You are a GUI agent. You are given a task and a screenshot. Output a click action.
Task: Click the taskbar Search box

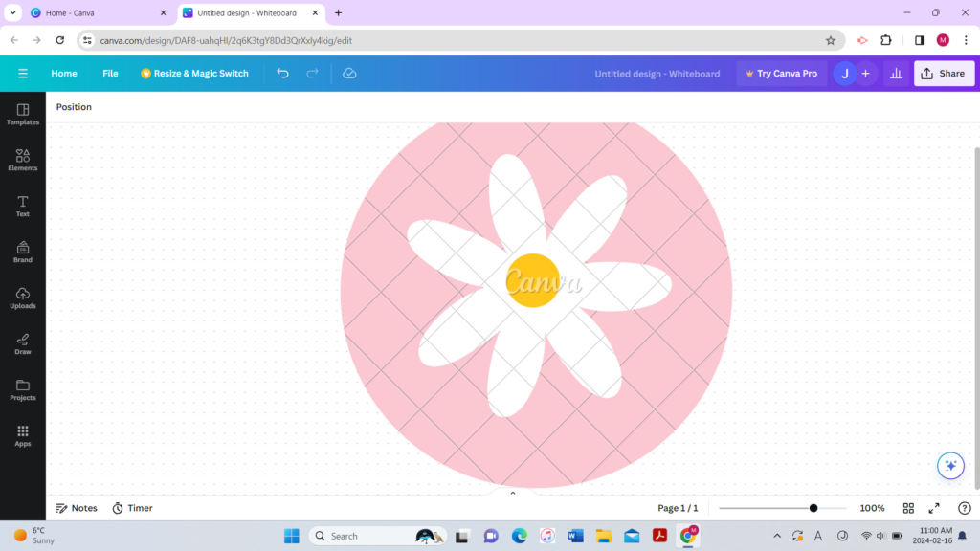[378, 536]
